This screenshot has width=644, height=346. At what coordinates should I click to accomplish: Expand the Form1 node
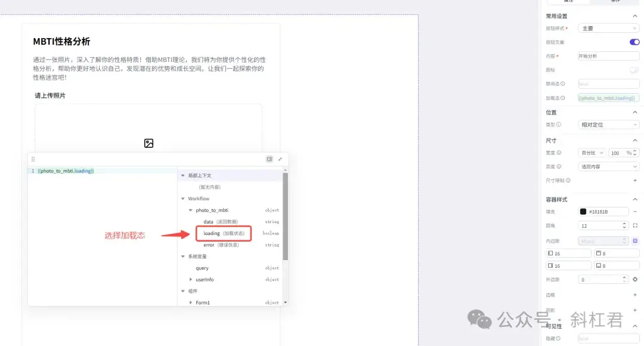(x=191, y=302)
